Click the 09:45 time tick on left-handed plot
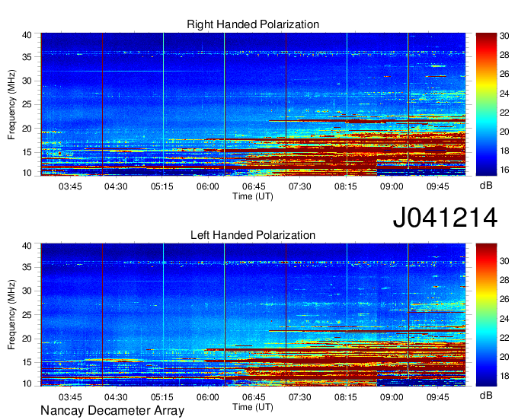Viewport: 518px width, 420px height. [437, 397]
